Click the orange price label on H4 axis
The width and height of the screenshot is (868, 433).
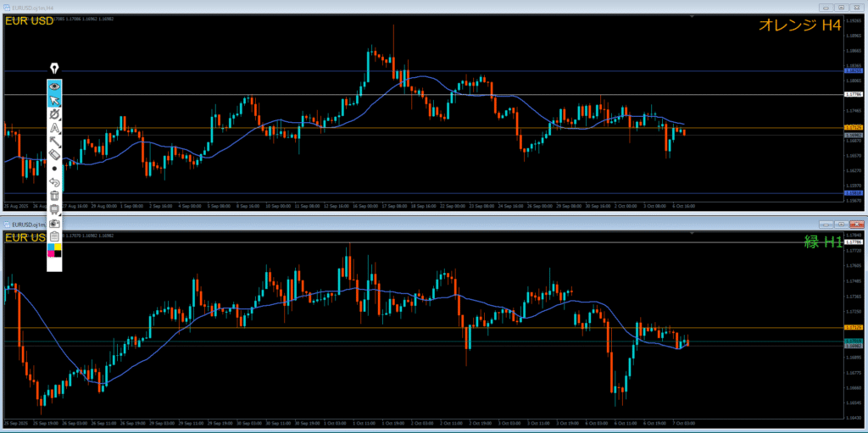(x=853, y=128)
